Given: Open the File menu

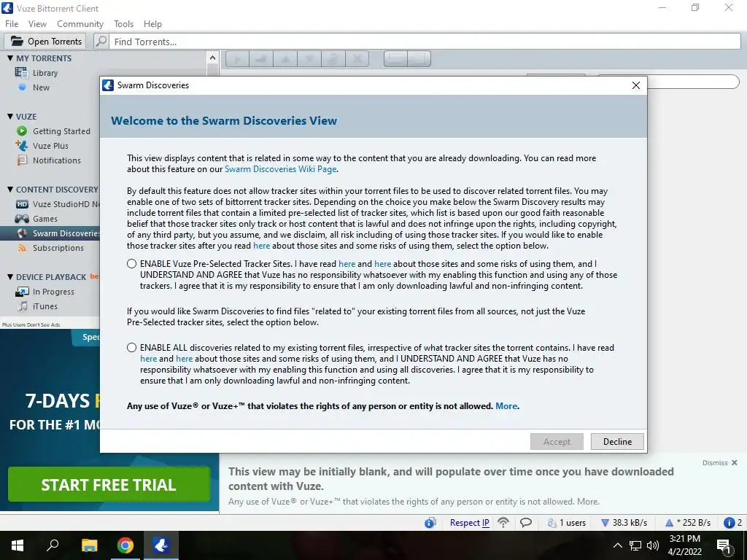Looking at the screenshot, I should click(12, 24).
